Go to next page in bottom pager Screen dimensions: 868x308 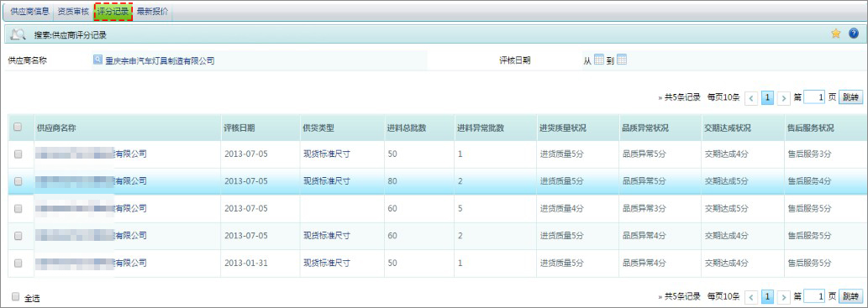pos(783,297)
